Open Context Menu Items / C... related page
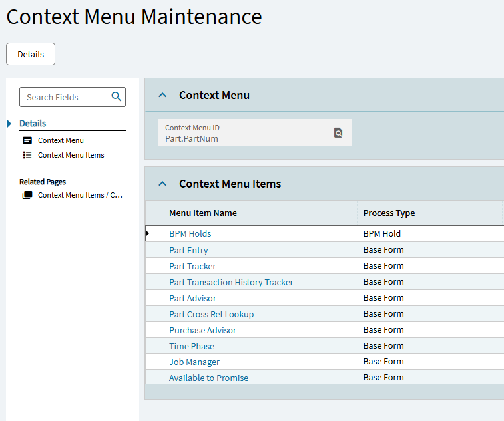504x421 pixels. click(x=80, y=195)
